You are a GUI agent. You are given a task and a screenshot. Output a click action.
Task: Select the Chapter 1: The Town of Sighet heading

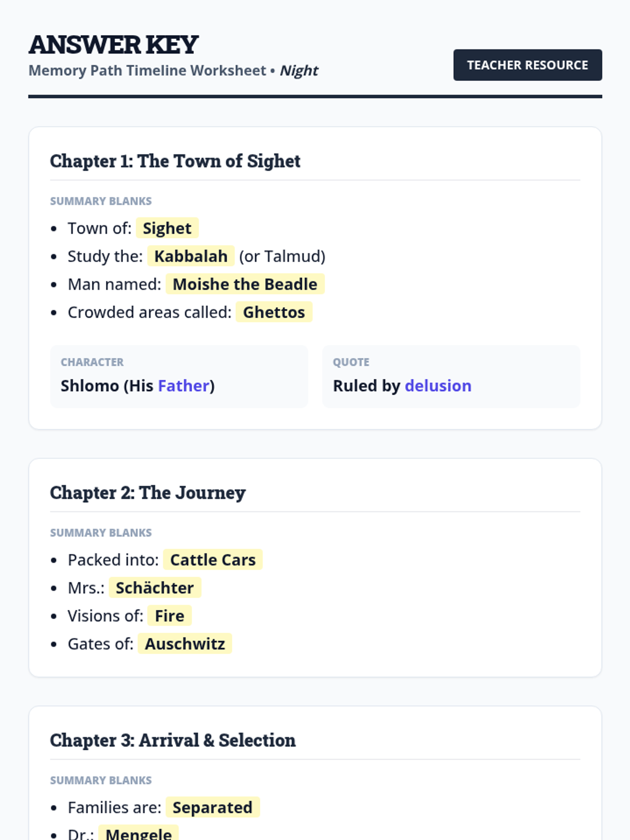click(175, 161)
